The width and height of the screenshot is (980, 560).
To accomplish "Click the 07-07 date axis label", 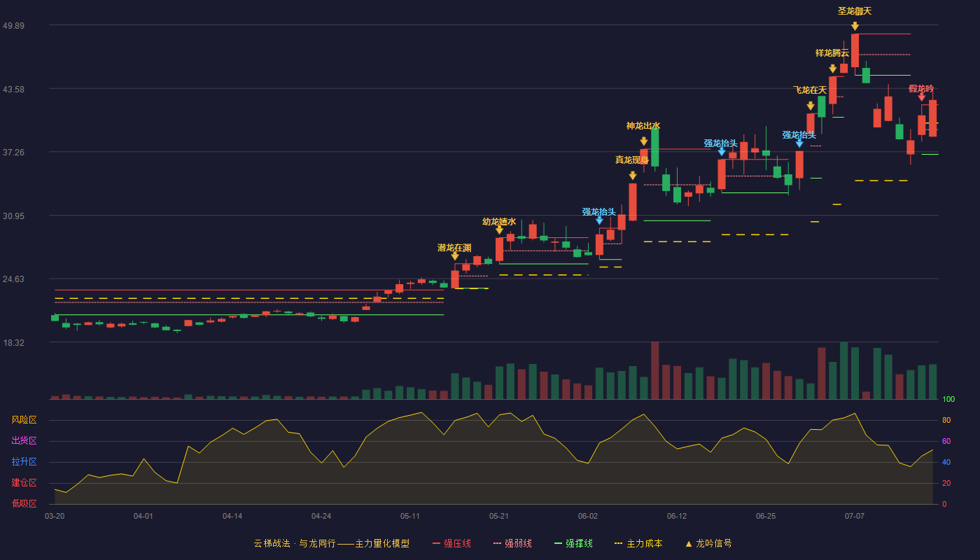I will click(x=855, y=516).
